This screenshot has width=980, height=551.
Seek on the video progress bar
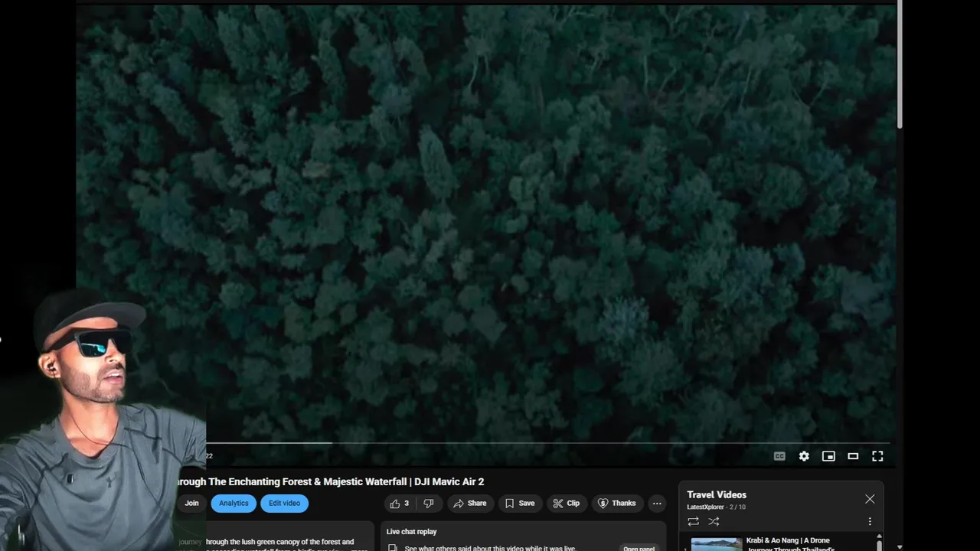tap(547, 443)
